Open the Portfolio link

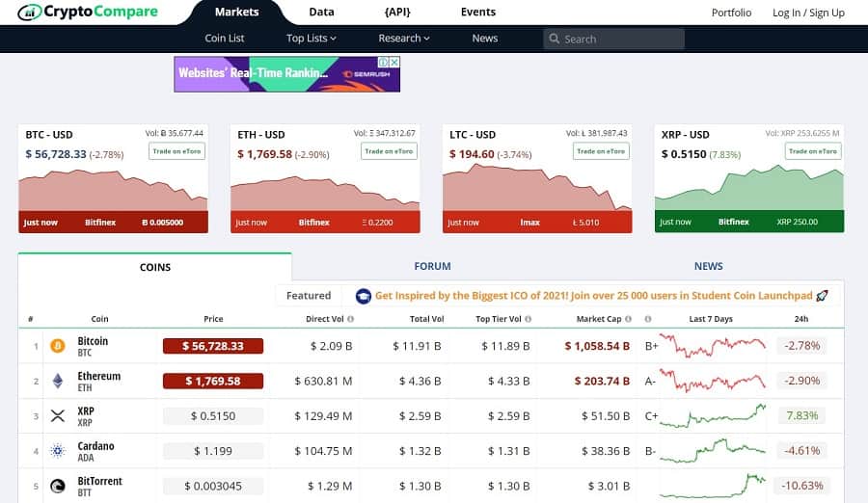pos(731,13)
